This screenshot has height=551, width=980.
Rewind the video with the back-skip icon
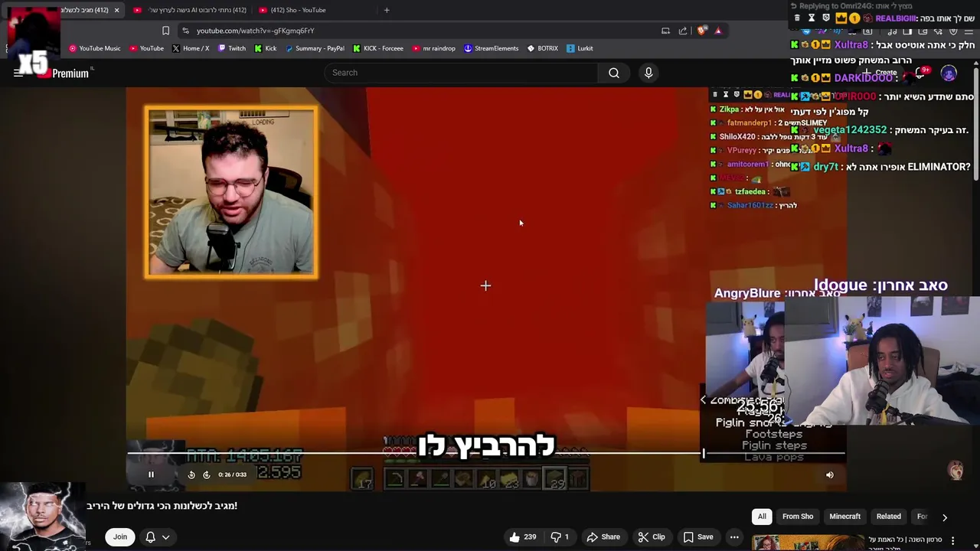click(x=191, y=474)
